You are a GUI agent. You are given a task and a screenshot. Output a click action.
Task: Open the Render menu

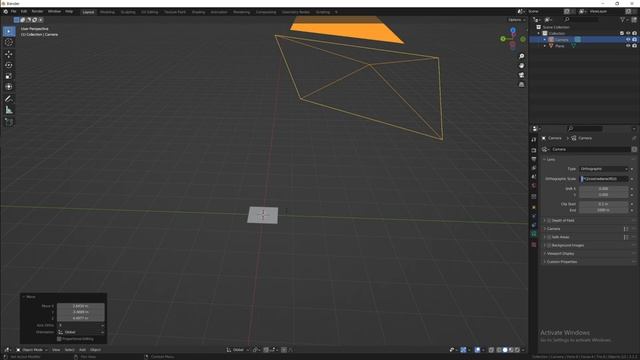pos(37,11)
